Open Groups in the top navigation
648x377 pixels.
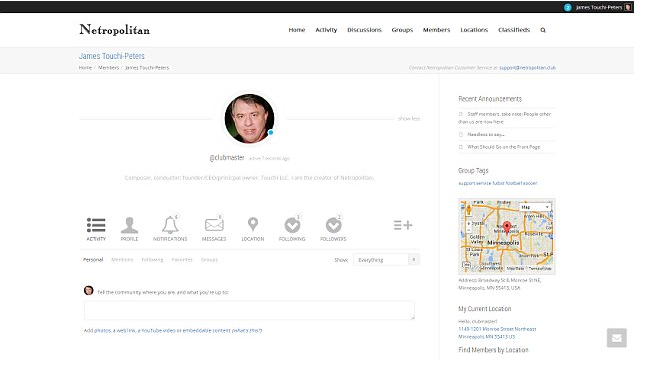click(402, 30)
